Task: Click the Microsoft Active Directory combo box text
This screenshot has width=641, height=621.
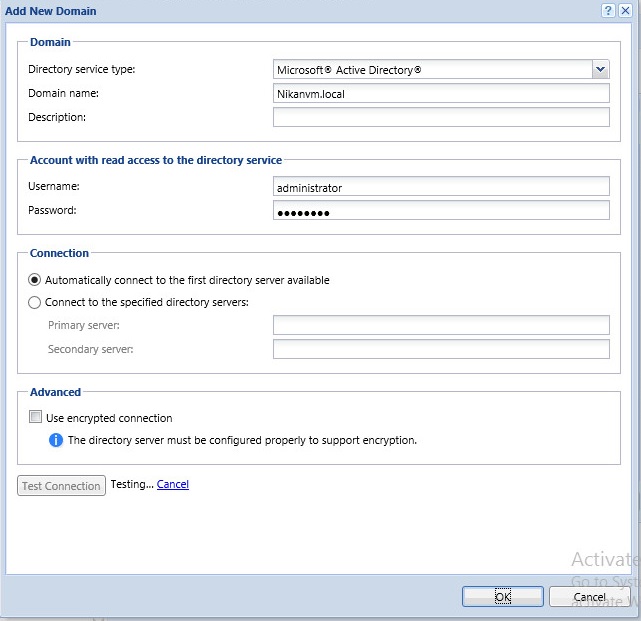Action: (432, 69)
